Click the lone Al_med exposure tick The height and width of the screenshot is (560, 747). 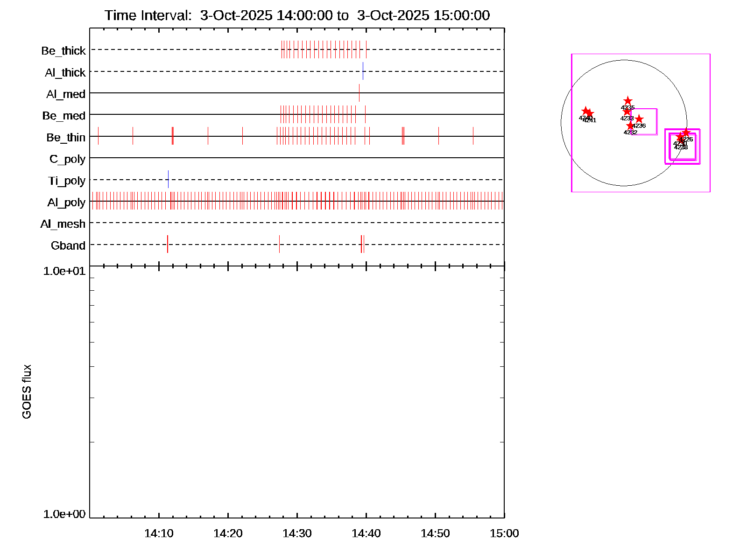pos(359,93)
